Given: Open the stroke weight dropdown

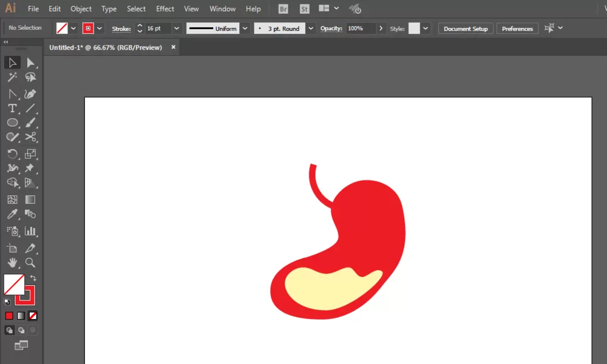Looking at the screenshot, I should pos(177,29).
